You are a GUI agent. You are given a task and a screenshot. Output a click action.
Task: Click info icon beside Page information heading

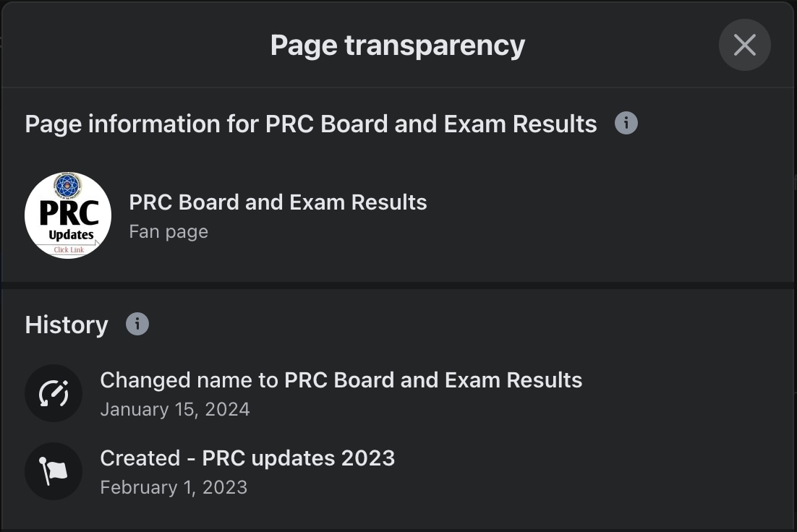coord(626,123)
